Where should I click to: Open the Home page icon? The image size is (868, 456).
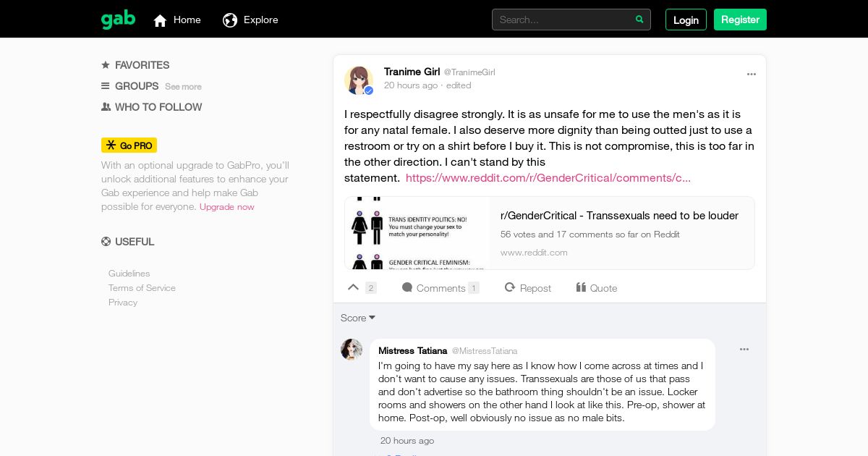[160, 20]
